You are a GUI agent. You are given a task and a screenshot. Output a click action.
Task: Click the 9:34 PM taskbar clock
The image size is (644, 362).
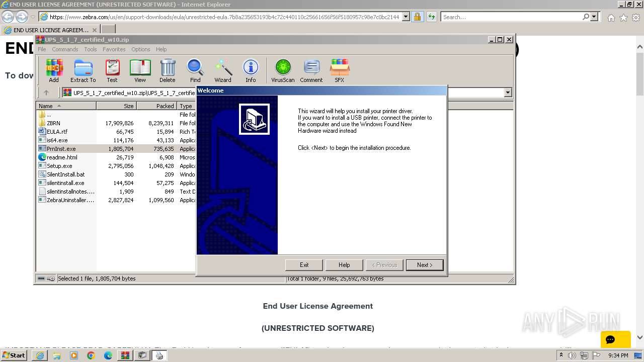(x=618, y=355)
